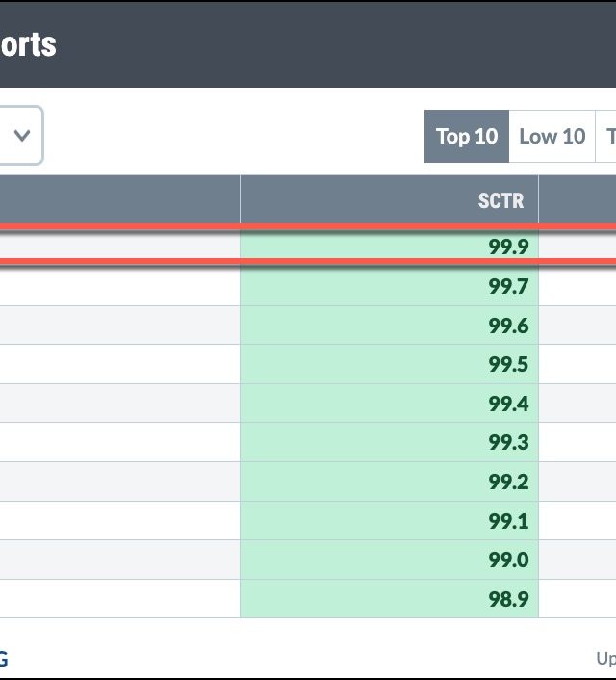This screenshot has height=680, width=616.
Task: Click the 99.9 SCTR value in highlighted row
Action: 508,247
